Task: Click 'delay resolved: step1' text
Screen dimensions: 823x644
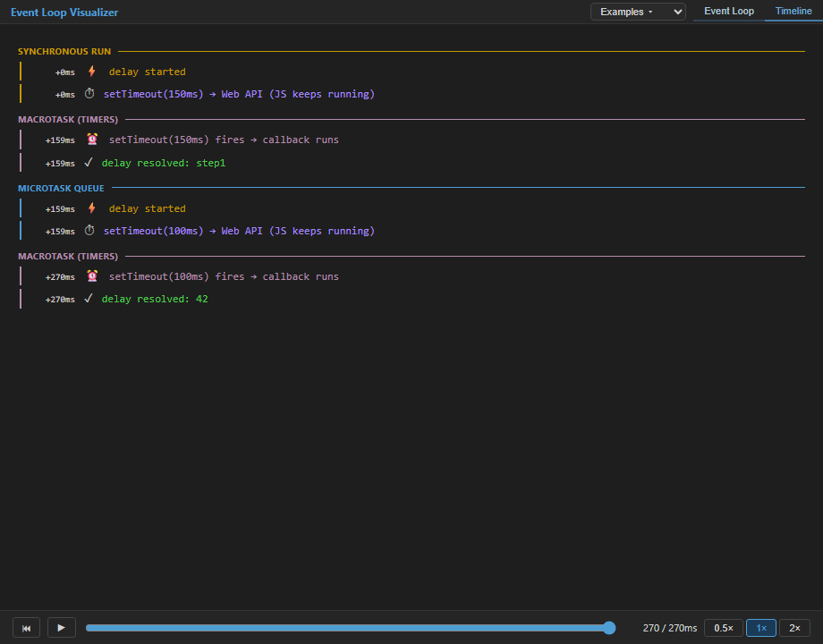Action: pyautogui.click(x=164, y=163)
